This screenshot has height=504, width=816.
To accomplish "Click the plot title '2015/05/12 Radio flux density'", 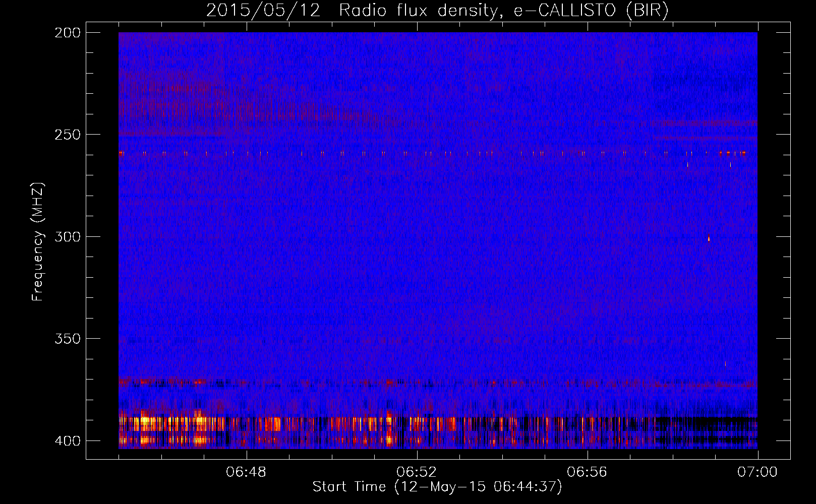I will point(352,11).
